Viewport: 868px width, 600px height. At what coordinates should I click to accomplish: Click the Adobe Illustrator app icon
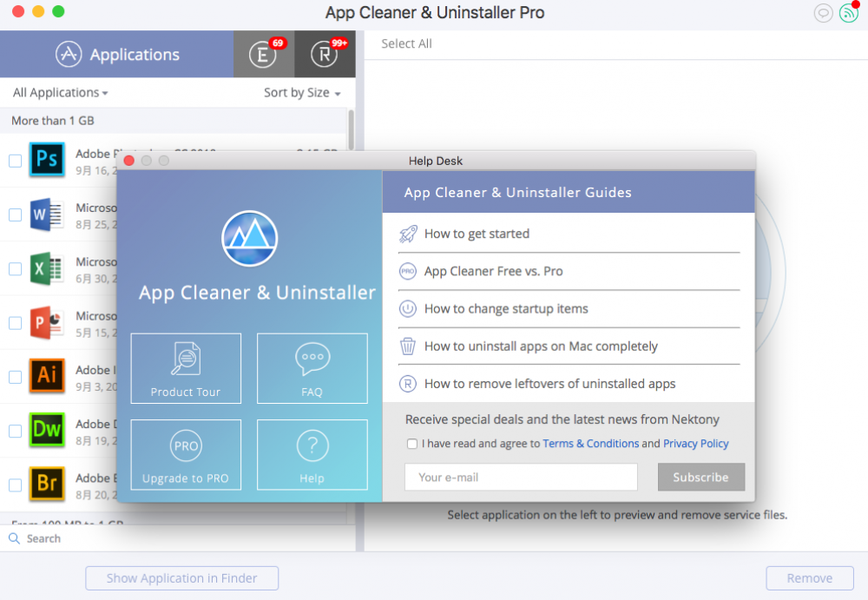[x=47, y=376]
